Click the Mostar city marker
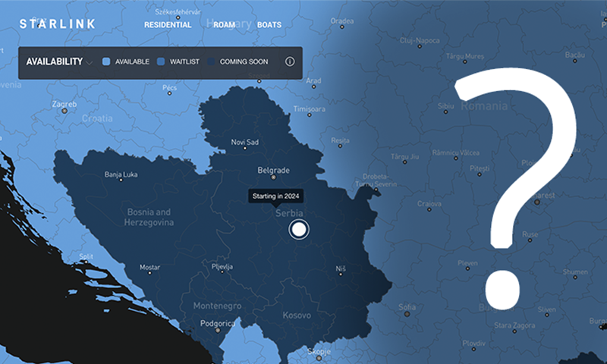 click(x=149, y=273)
